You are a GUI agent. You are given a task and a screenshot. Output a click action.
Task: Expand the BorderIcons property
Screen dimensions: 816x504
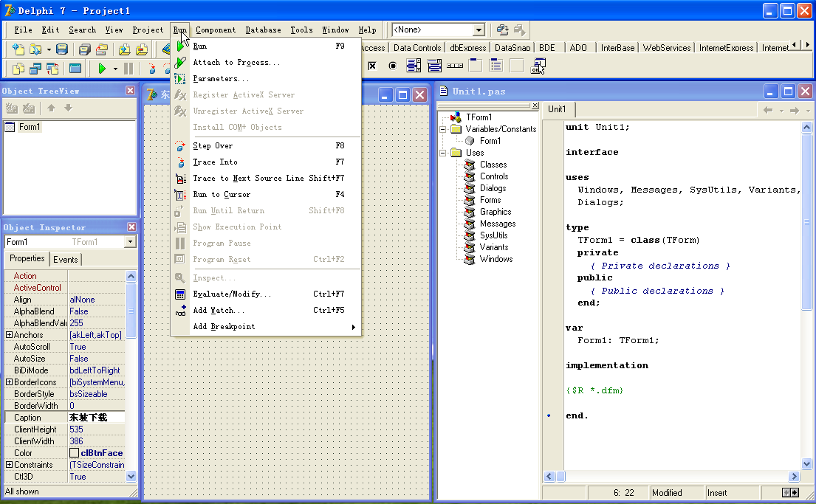(x=9, y=382)
